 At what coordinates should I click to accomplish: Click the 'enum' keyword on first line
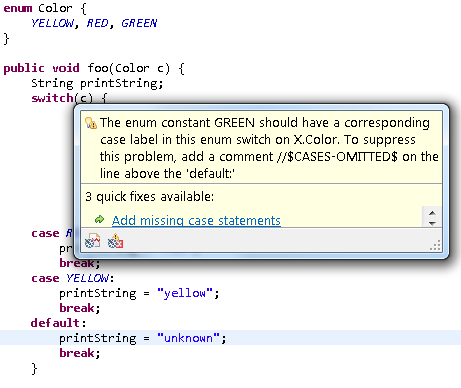(18, 8)
